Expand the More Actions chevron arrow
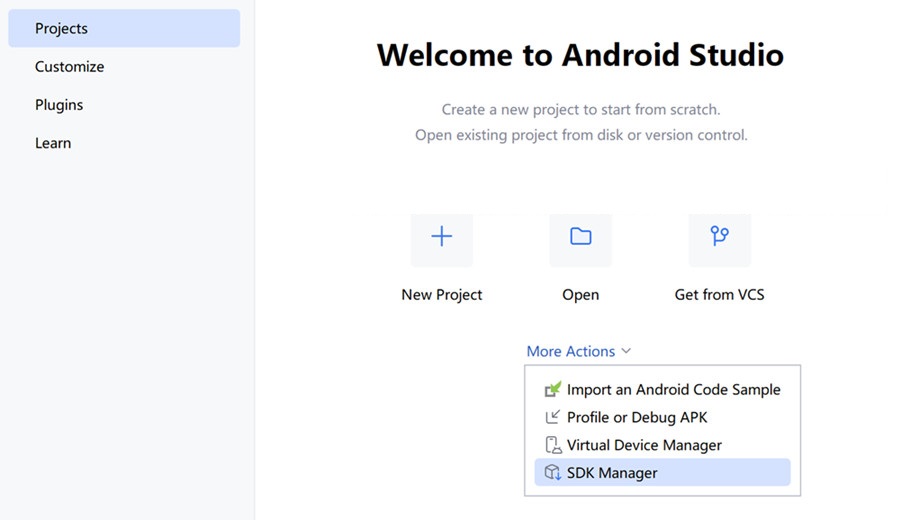The width and height of the screenshot is (900, 520). (626, 351)
